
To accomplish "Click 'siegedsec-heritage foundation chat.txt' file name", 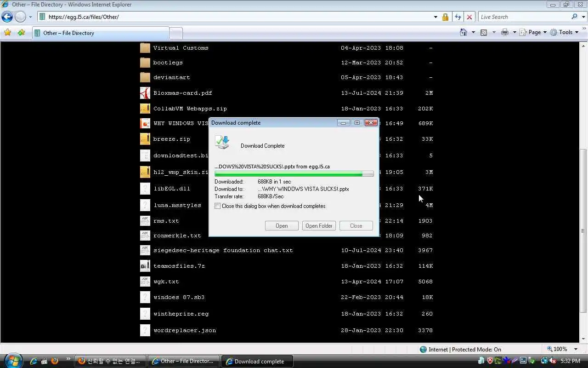I will pos(223,250).
